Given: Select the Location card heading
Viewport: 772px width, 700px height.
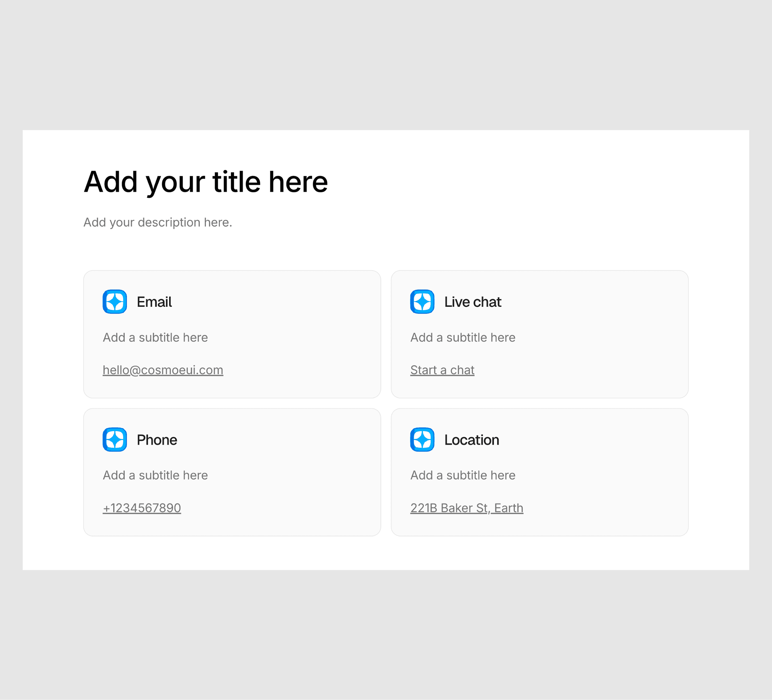Looking at the screenshot, I should [471, 440].
